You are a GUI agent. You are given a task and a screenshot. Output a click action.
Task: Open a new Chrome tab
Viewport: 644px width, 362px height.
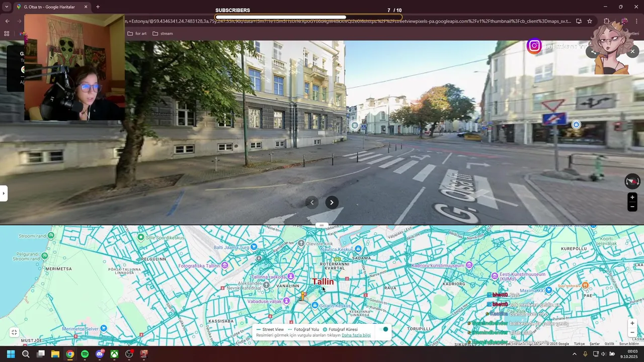[x=98, y=7]
